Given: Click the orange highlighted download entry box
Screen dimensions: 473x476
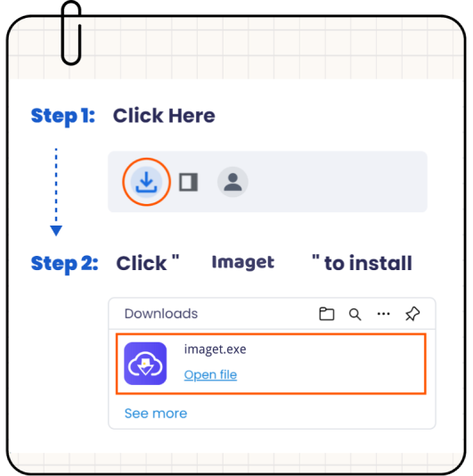Looking at the screenshot, I should 271,364.
